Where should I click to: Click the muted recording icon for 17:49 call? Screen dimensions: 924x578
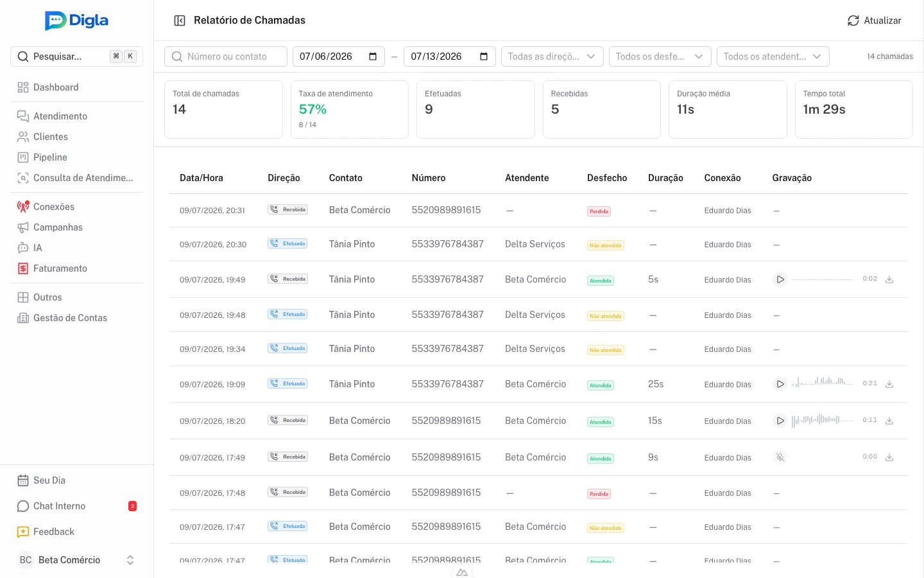tap(780, 457)
